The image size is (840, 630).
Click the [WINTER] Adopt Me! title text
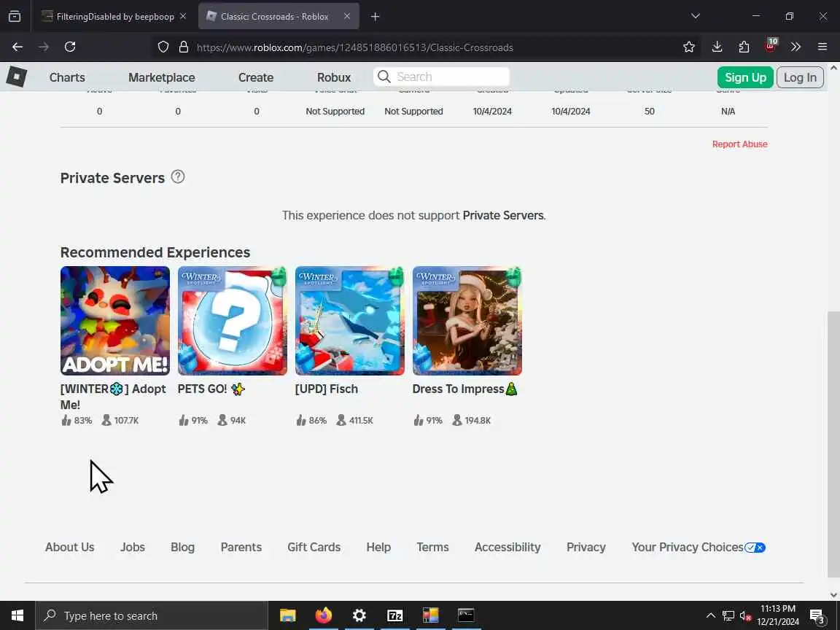113,397
